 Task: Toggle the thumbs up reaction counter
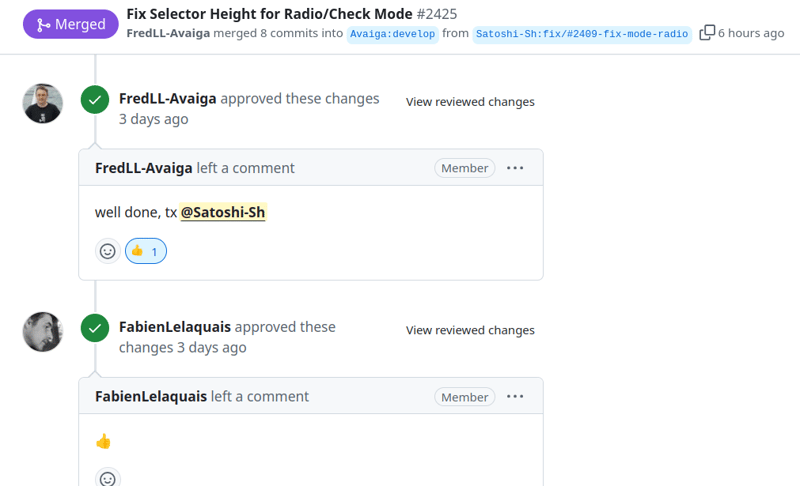146,252
